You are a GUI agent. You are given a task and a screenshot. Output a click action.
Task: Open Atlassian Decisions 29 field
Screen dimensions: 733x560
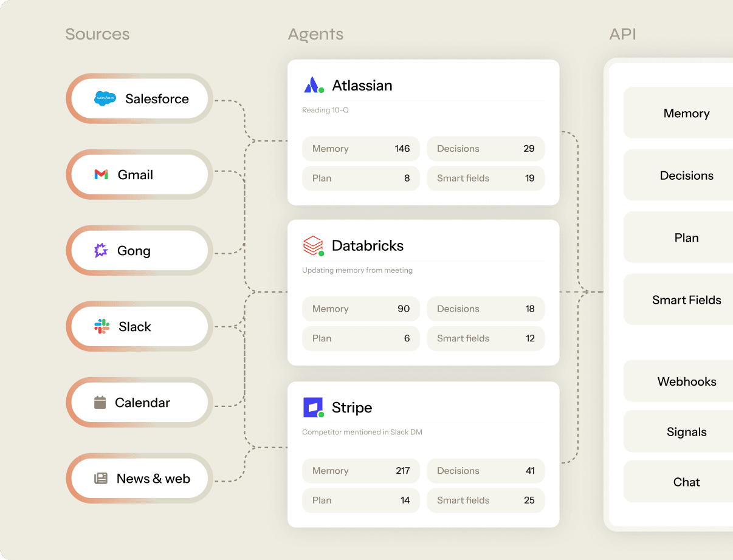point(486,149)
